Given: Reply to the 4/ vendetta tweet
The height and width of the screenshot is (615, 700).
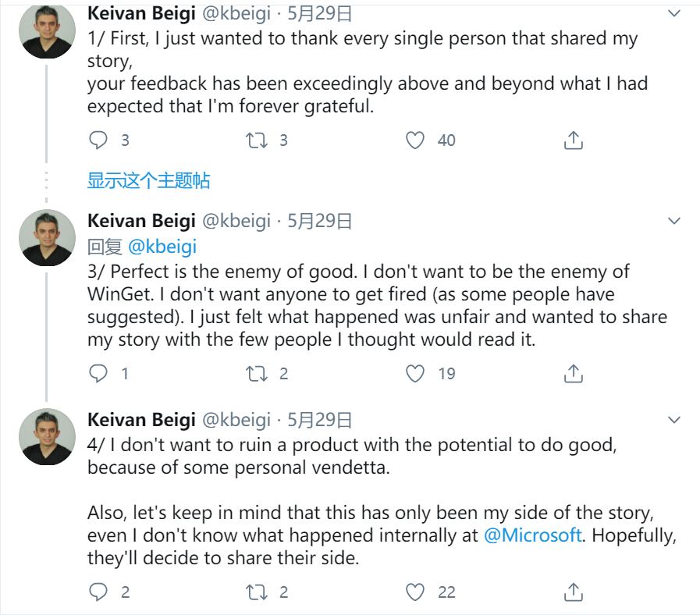Looking at the screenshot, I should (x=98, y=592).
